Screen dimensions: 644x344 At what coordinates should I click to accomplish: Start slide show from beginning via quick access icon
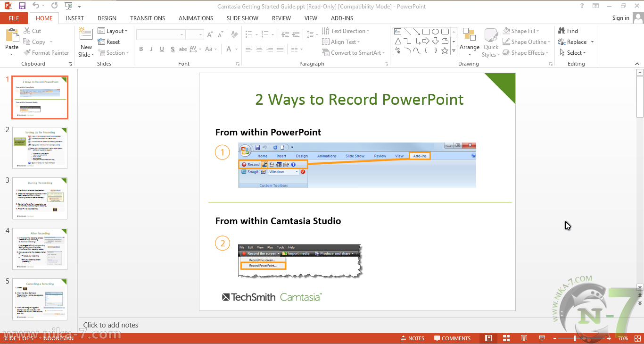pos(68,6)
